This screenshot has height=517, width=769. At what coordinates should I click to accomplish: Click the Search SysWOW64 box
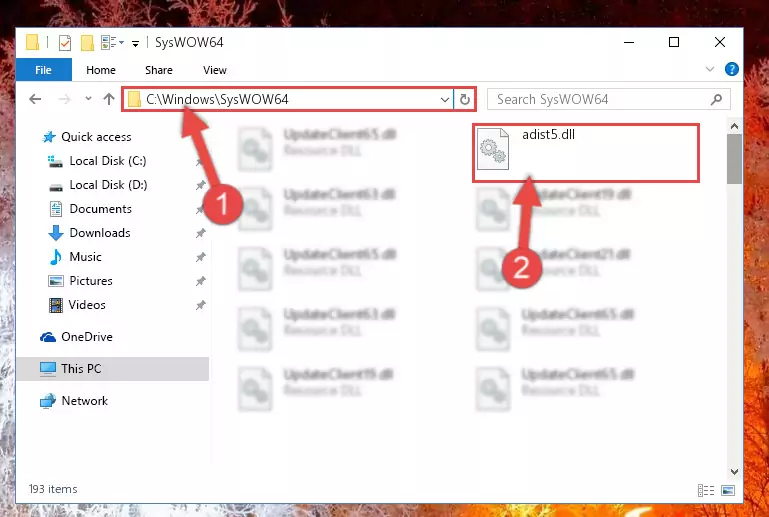(608, 100)
